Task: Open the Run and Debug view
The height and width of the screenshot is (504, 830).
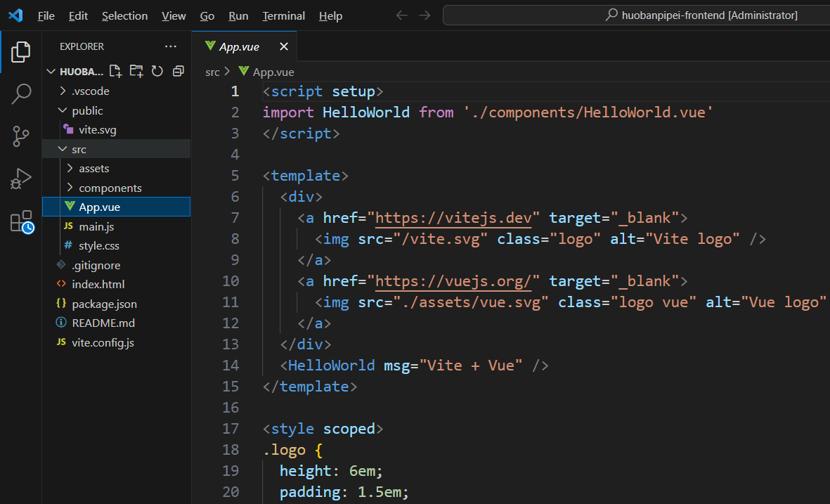Action: [x=21, y=179]
